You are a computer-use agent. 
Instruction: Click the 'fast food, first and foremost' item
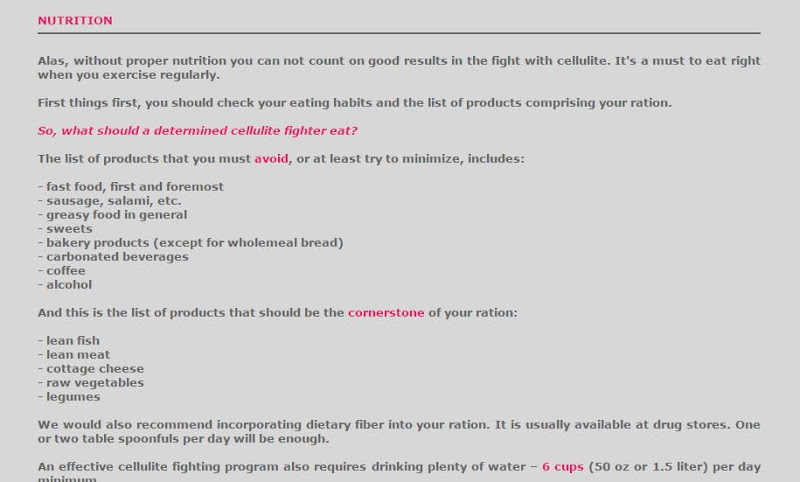pyautogui.click(x=131, y=187)
